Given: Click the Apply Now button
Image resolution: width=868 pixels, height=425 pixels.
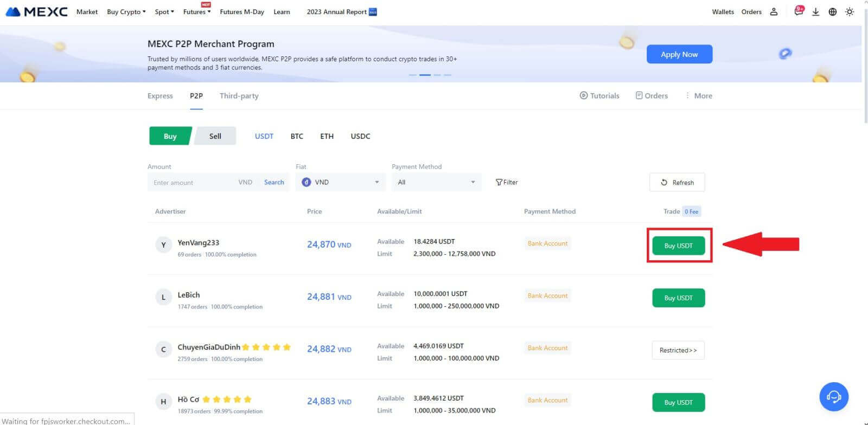Looking at the screenshot, I should click(x=679, y=54).
